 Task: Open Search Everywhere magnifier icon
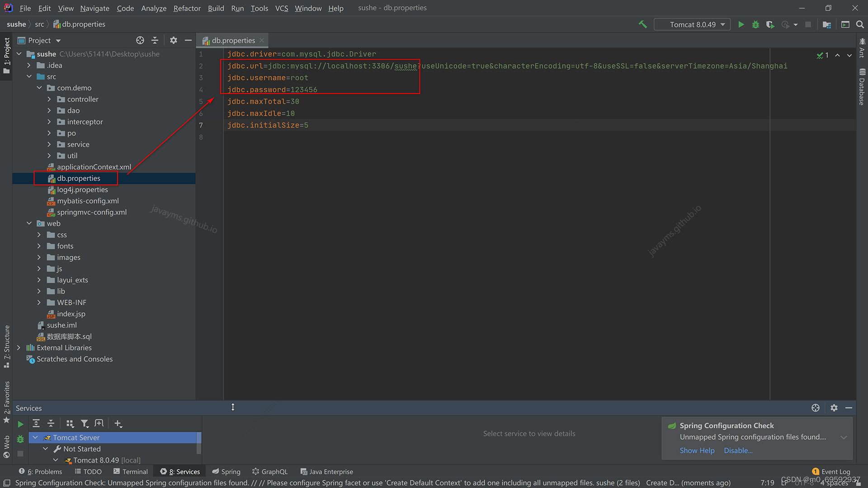tap(860, 24)
